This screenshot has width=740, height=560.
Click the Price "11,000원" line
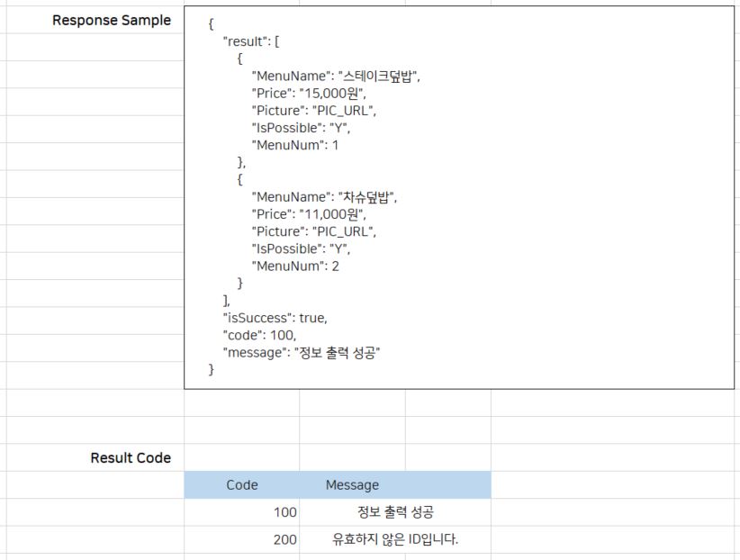coord(310,214)
